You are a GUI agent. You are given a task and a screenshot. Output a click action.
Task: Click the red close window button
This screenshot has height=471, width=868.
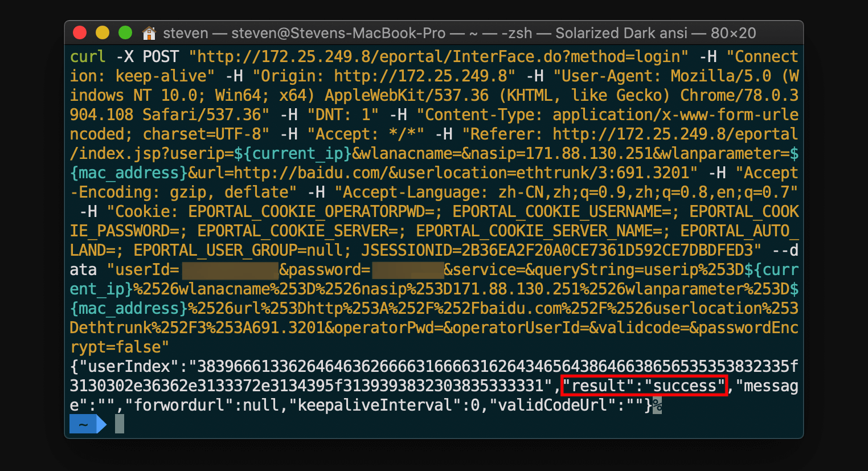[80, 33]
